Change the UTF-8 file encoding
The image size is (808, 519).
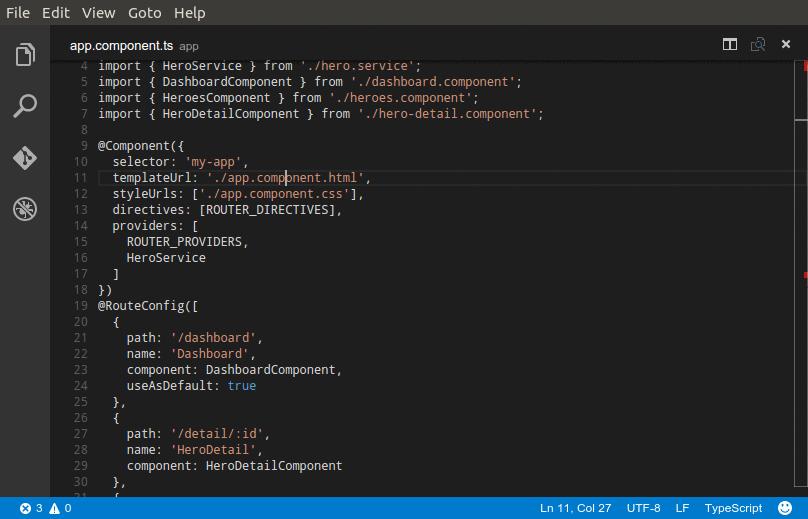click(643, 508)
